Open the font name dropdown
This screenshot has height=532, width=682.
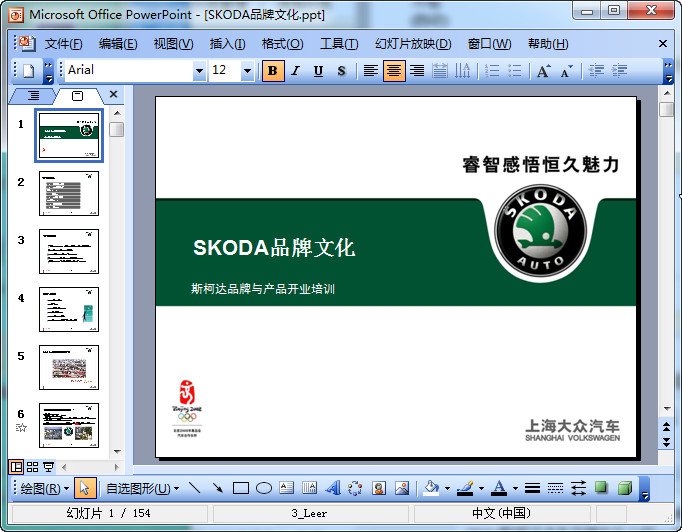tap(199, 70)
